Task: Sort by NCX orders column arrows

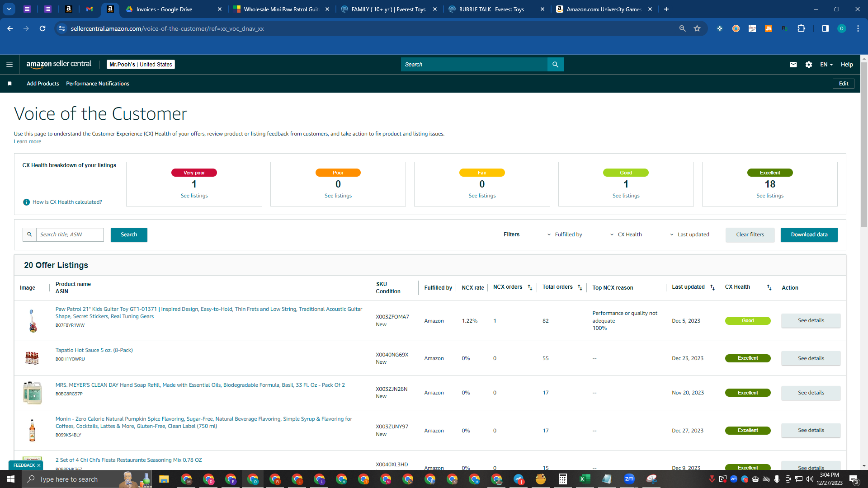Action: [x=530, y=288]
